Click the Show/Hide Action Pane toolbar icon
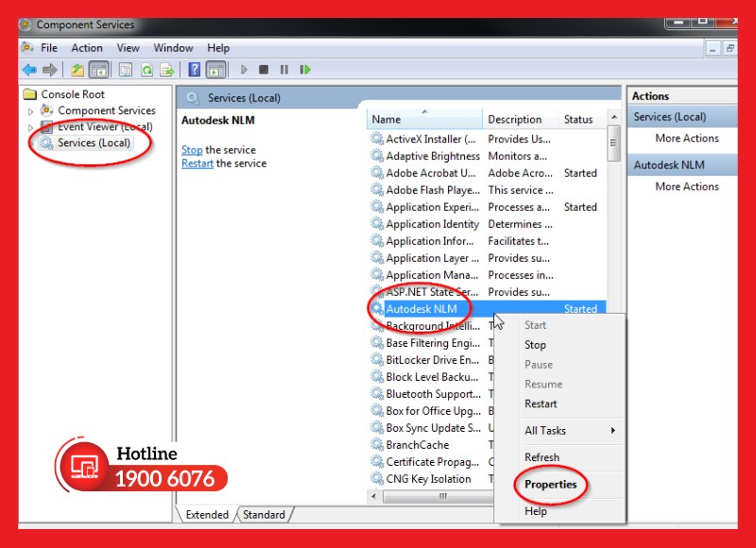Screen dimensions: 756x548 [216, 70]
